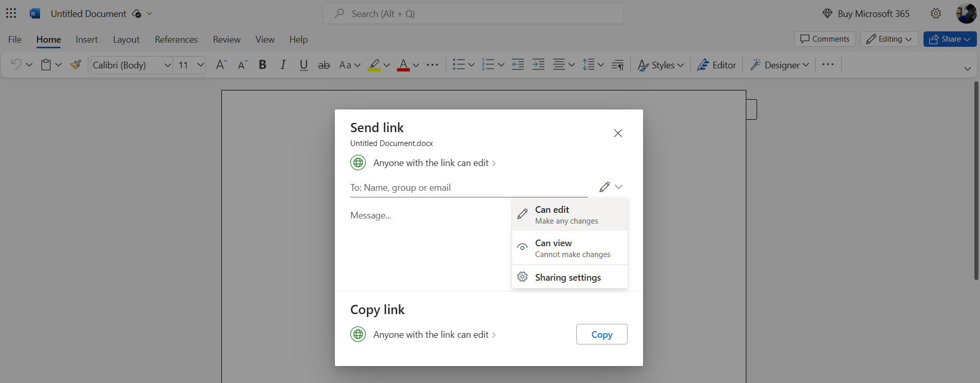
Task: Click the Copy link button
Action: [x=601, y=334]
